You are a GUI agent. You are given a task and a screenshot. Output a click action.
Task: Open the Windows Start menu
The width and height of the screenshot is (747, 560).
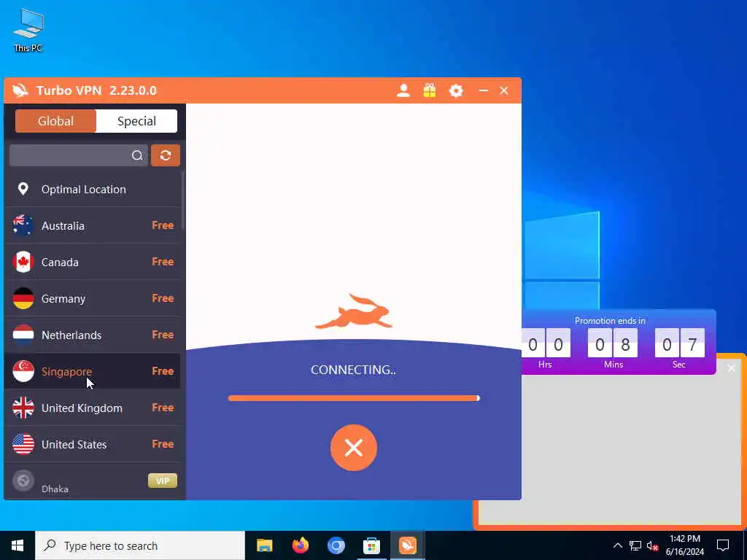[18, 545]
